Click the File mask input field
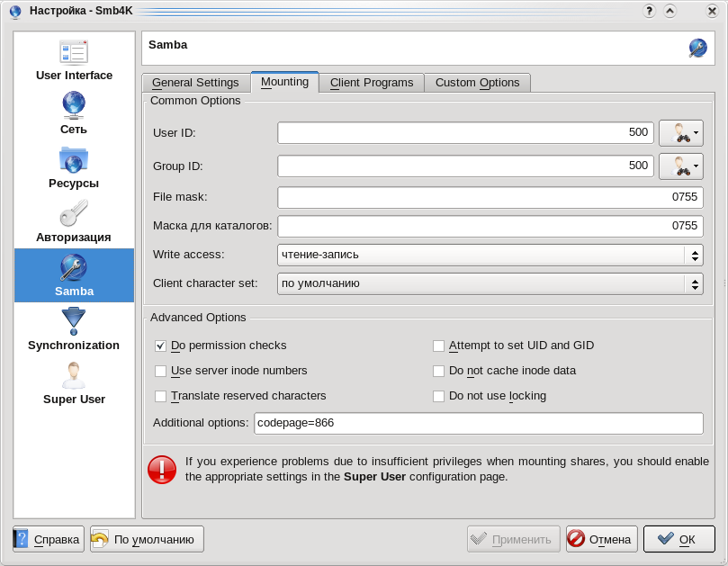The width and height of the screenshot is (728, 566). (x=490, y=197)
